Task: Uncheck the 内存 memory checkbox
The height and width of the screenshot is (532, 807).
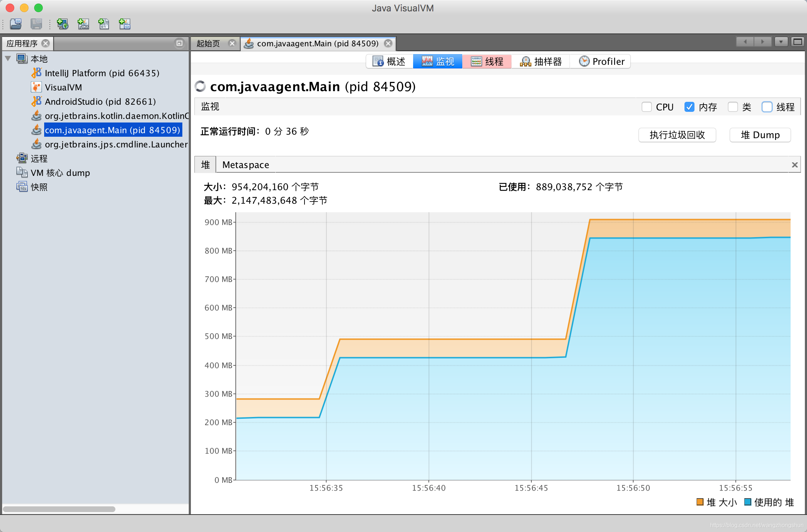Action: click(x=689, y=107)
